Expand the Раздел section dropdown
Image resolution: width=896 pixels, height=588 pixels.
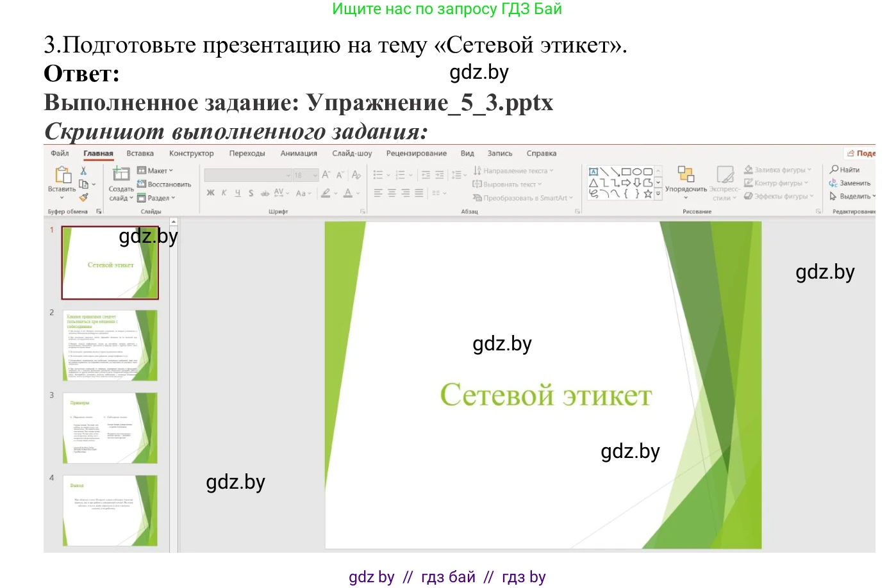tap(156, 198)
